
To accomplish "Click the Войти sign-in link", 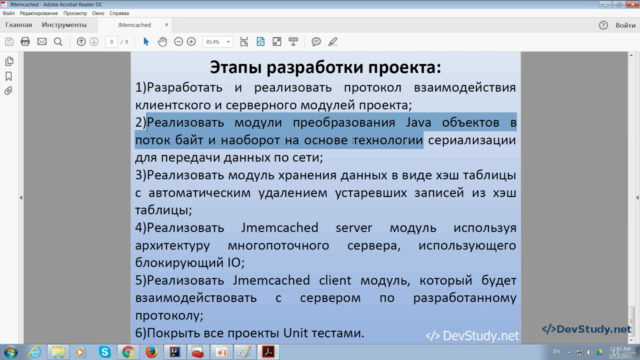I will pos(625,25).
